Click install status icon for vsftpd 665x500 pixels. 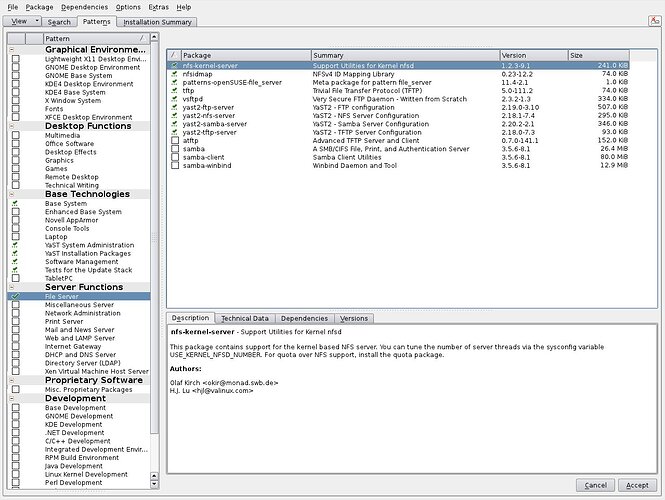[x=174, y=99]
